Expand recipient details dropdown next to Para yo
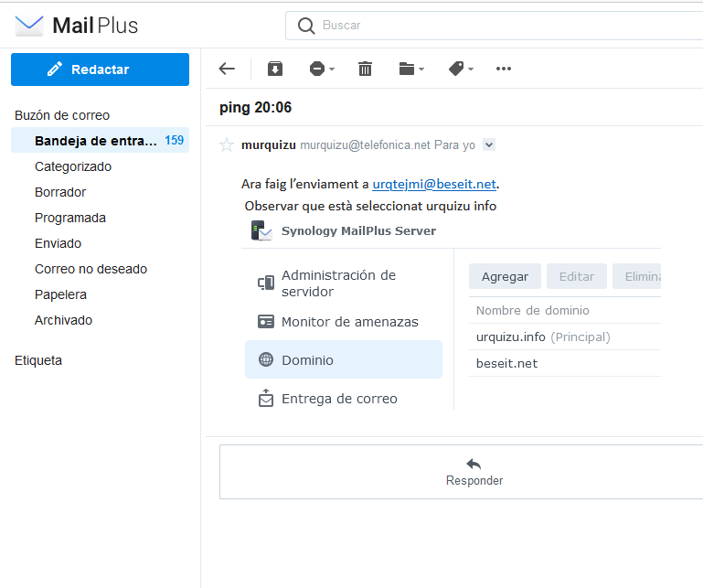 pyautogui.click(x=489, y=144)
